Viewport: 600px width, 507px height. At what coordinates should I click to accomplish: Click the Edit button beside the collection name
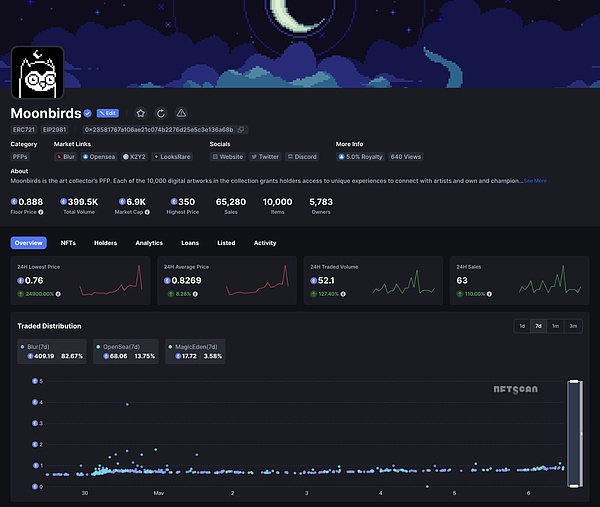[108, 113]
